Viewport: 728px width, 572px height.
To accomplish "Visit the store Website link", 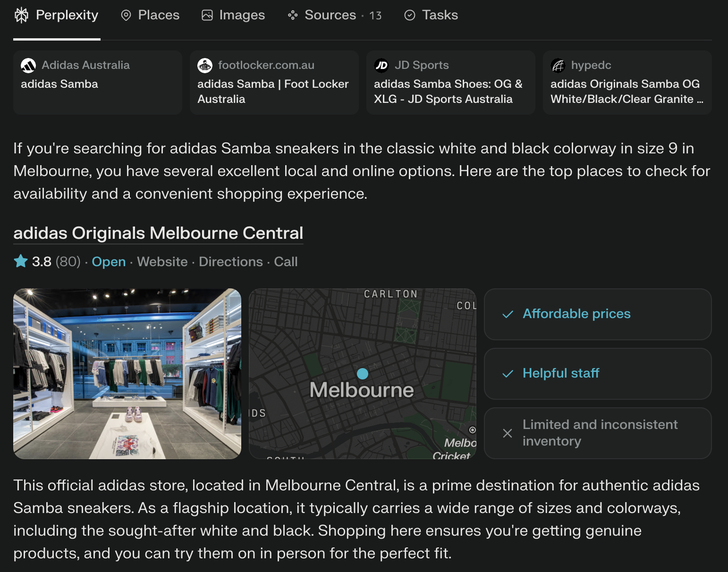I will click(162, 261).
